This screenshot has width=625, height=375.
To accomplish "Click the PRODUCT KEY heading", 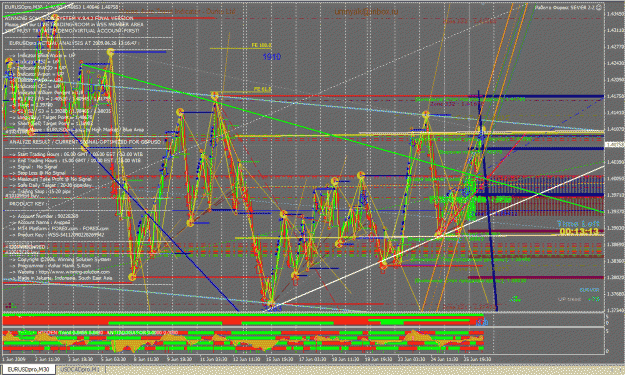I will point(28,204).
